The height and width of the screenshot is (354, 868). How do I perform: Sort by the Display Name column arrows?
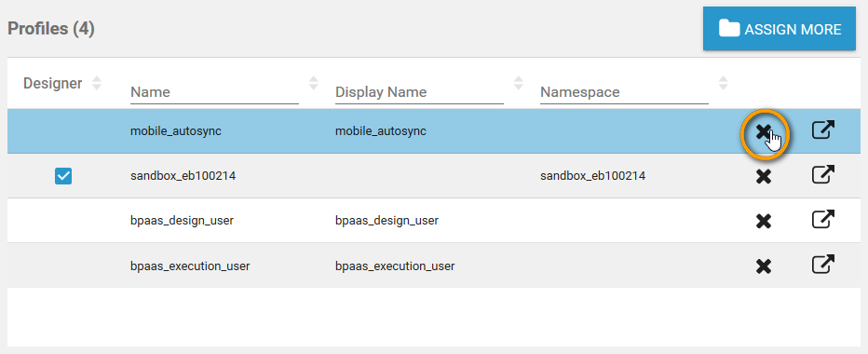[x=519, y=83]
